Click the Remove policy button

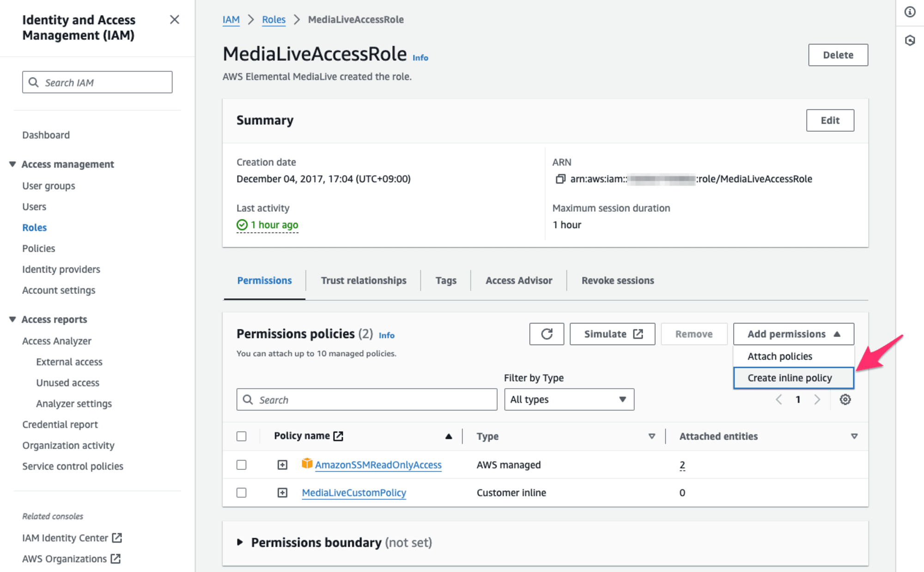pyautogui.click(x=694, y=334)
